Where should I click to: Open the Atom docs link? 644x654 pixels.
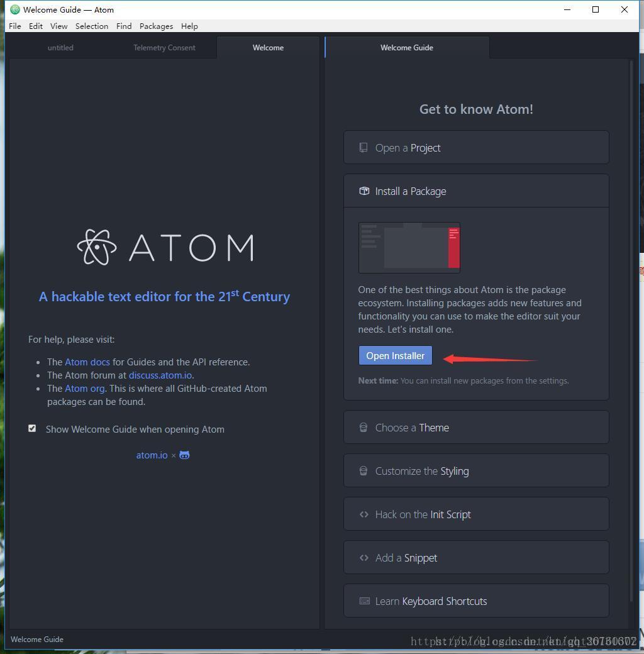[x=87, y=362]
